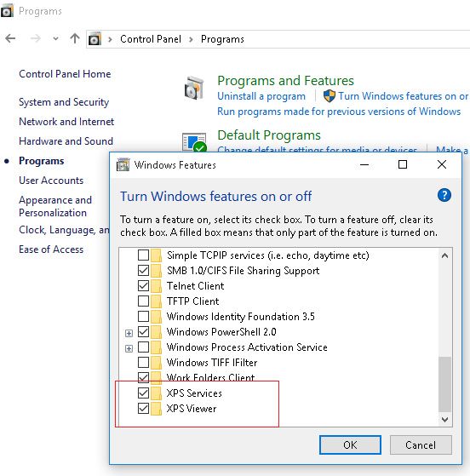Open Uninstall a program link
This screenshot has height=476, width=470.
[x=261, y=96]
